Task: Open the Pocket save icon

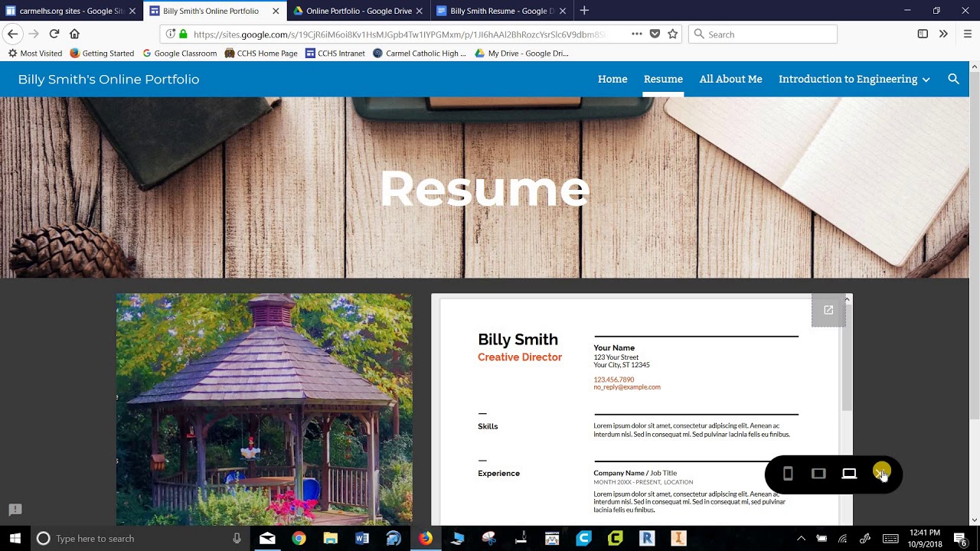Action: coord(655,34)
